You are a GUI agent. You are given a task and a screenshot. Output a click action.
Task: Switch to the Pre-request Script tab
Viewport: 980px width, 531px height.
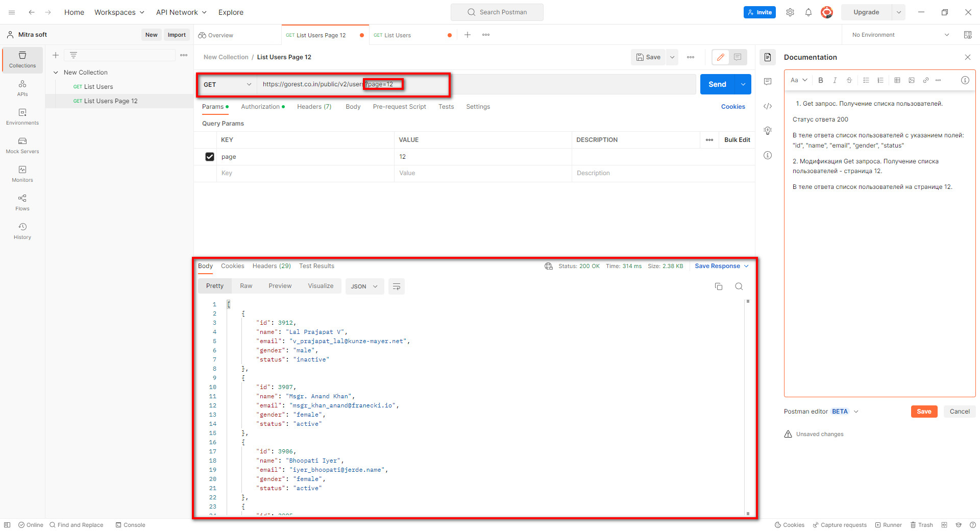399,107
